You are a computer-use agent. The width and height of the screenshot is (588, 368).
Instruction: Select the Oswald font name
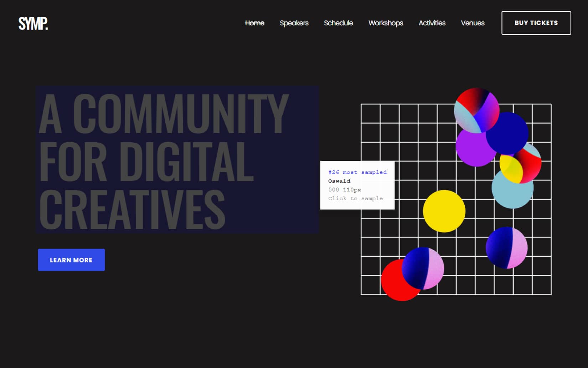[x=339, y=181]
